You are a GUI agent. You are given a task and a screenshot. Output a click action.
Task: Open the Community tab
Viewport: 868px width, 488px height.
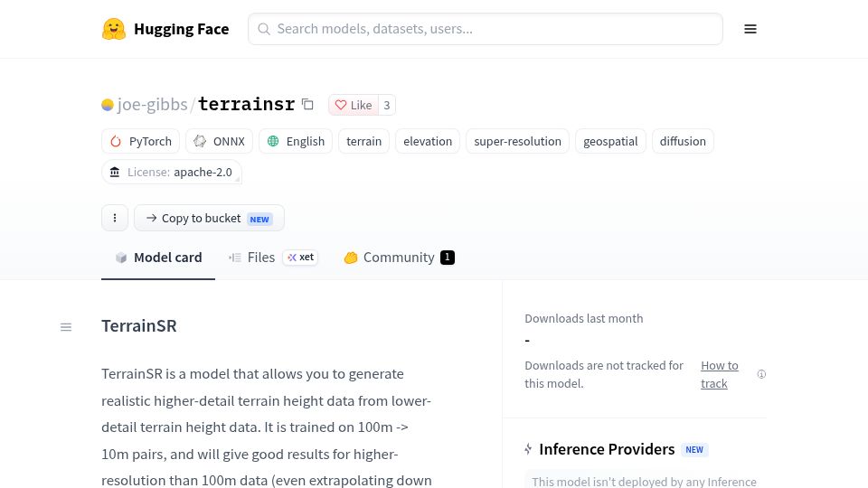pos(399,258)
